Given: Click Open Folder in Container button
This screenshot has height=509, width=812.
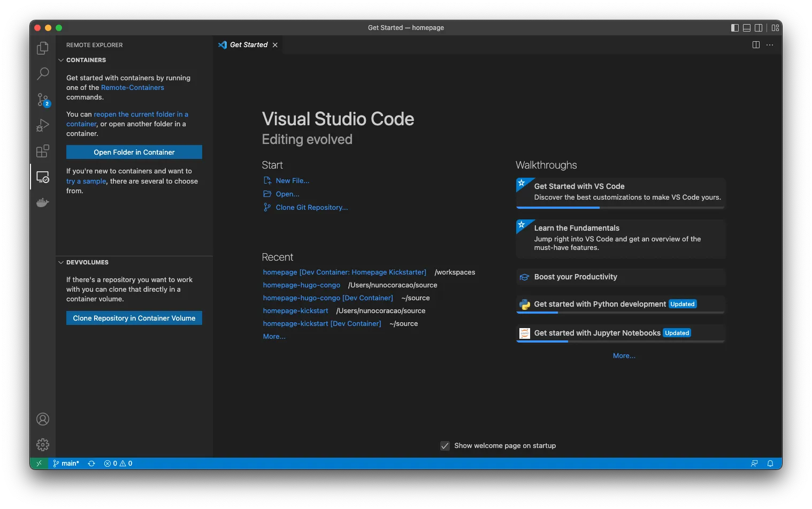Looking at the screenshot, I should pos(134,152).
